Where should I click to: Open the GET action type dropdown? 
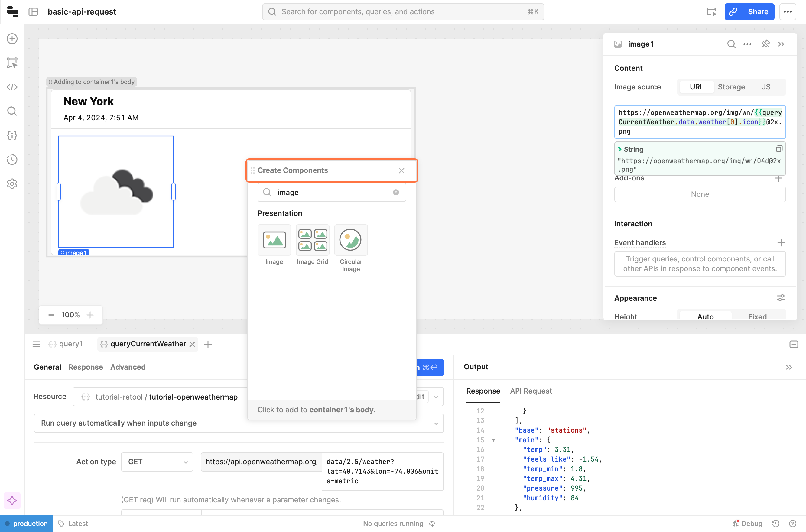[x=157, y=462]
